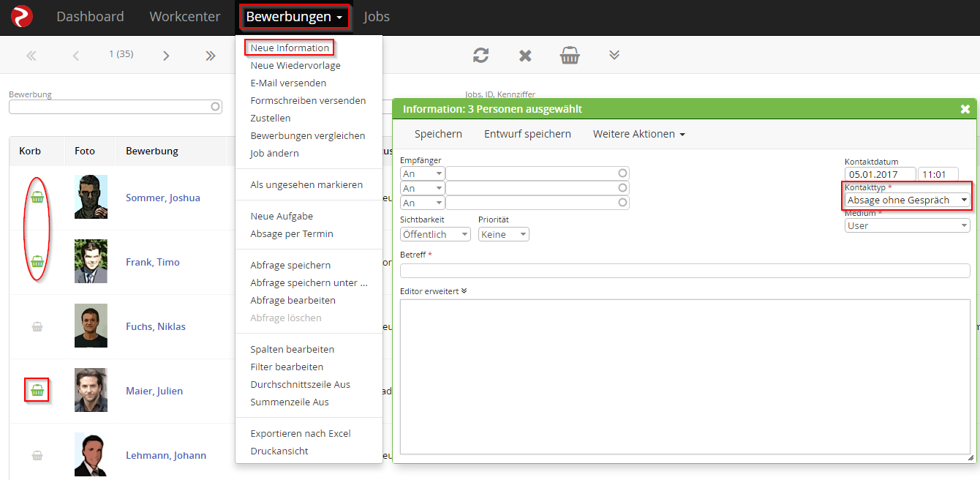Toggle basket for Lehmann, Johann
The image size is (980, 480).
[x=37, y=455]
